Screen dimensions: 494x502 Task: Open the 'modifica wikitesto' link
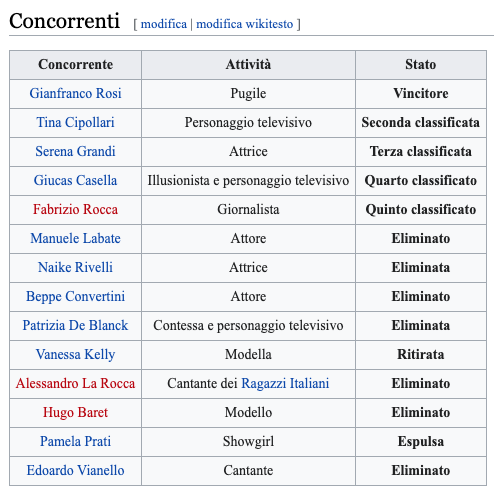[x=245, y=24]
